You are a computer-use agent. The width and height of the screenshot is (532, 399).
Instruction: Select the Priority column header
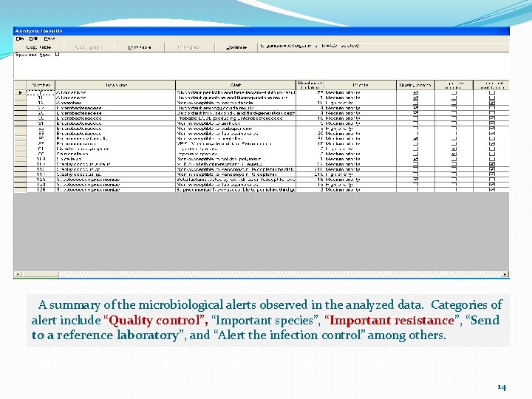coord(361,85)
